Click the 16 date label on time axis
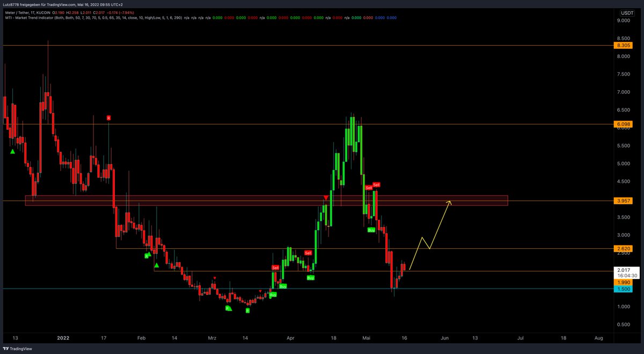This screenshot has height=354, width=644. click(404, 338)
